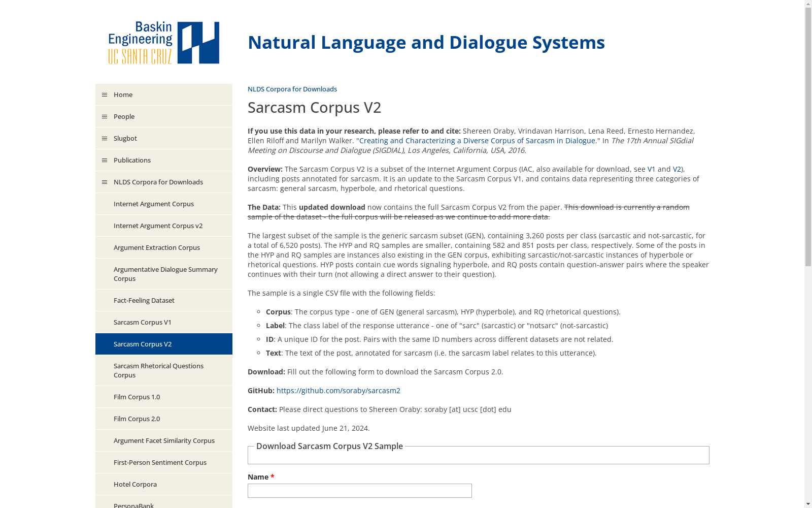Select Argument Extraction Corpus in sidebar

point(164,247)
